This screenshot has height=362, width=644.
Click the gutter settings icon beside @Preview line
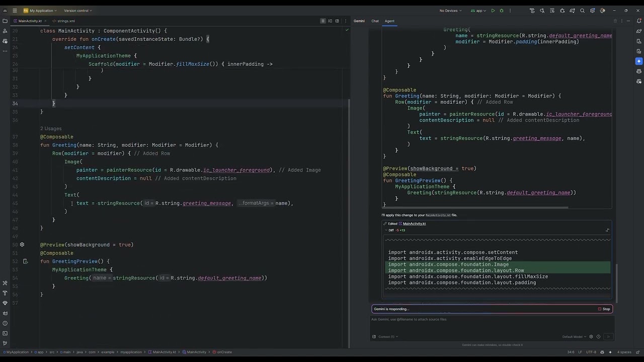(x=22, y=245)
